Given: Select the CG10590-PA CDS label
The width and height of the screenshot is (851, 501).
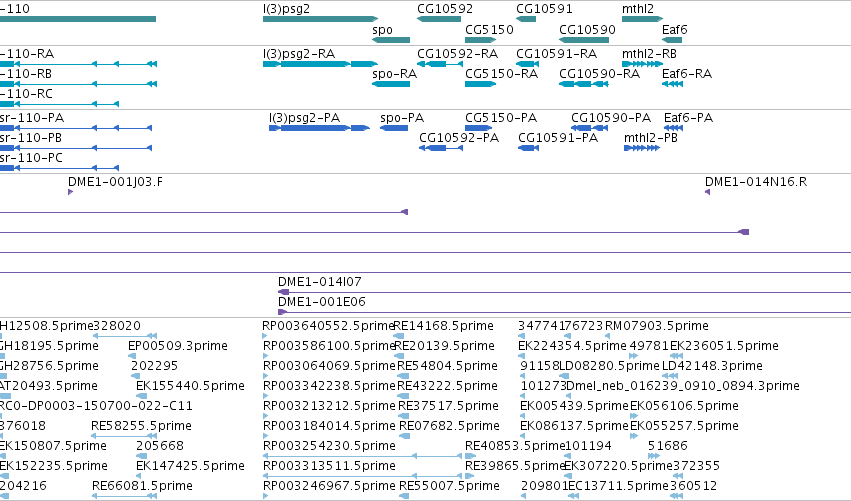Looking at the screenshot, I should (x=611, y=118).
